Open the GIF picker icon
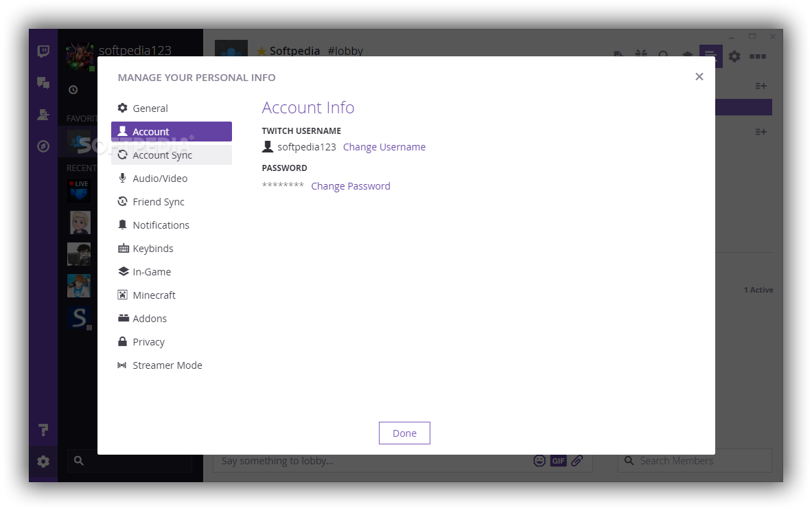Viewport: 812px width, 511px height. click(x=558, y=460)
